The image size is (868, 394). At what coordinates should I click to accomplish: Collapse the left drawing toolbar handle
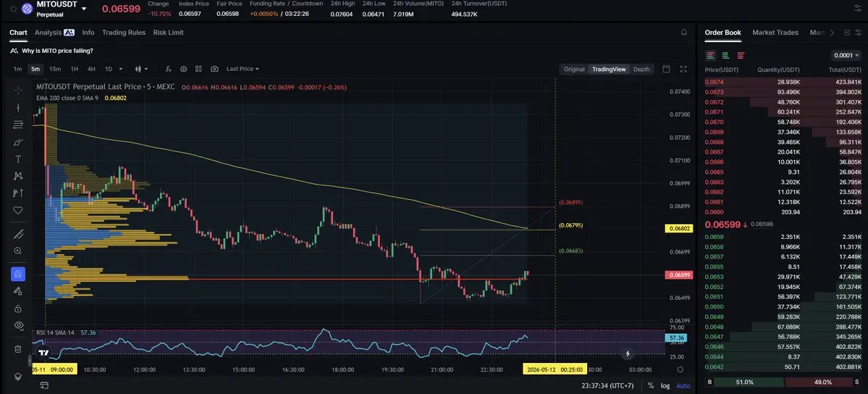pyautogui.click(x=30, y=361)
